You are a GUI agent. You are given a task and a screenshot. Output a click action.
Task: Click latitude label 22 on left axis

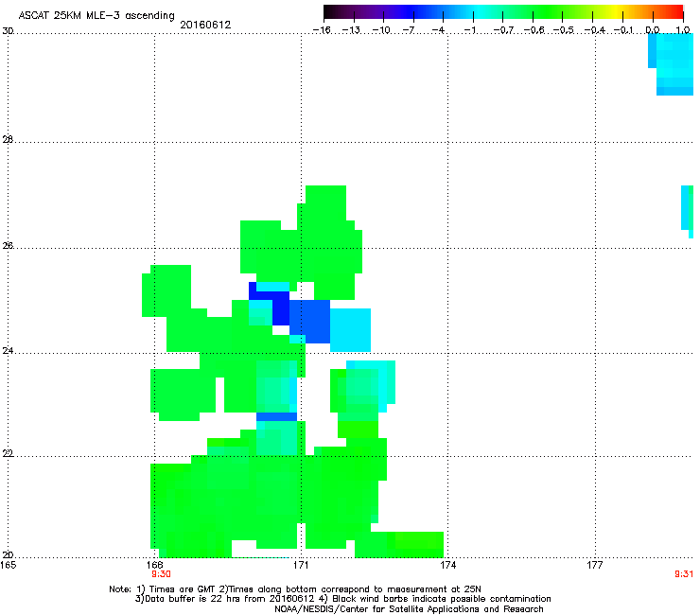[x=8, y=453]
